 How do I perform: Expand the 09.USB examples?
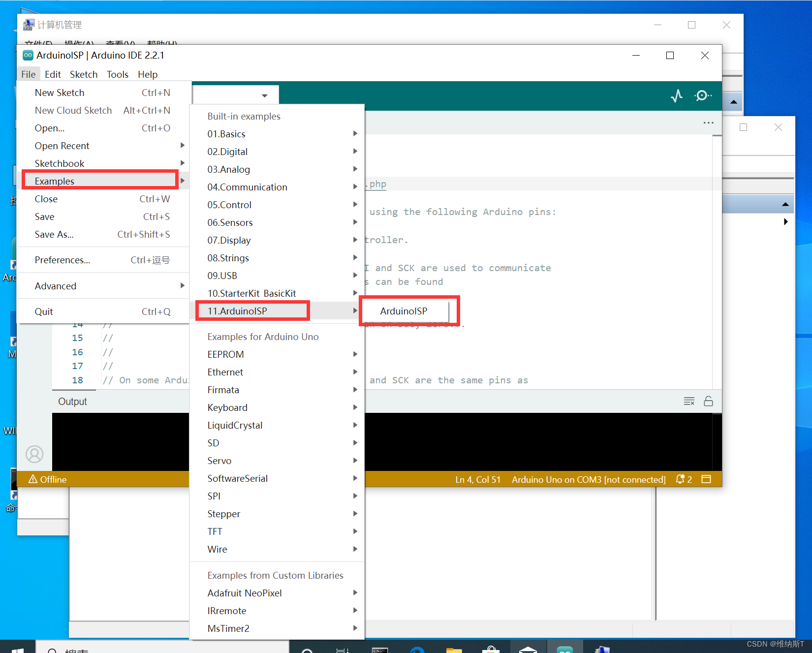(x=277, y=276)
